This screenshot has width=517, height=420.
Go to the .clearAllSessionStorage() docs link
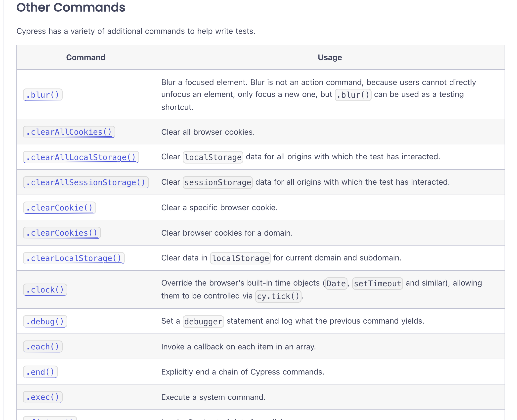[x=86, y=182]
